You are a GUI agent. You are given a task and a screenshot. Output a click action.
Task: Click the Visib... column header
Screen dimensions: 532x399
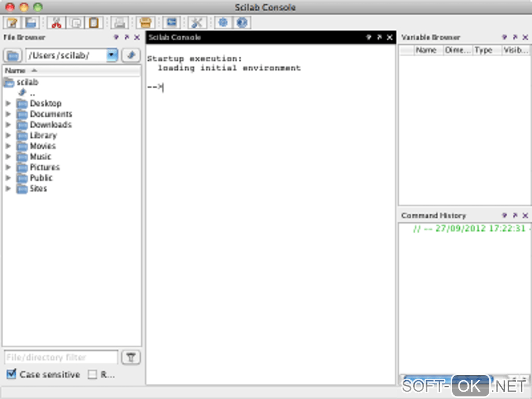point(516,50)
